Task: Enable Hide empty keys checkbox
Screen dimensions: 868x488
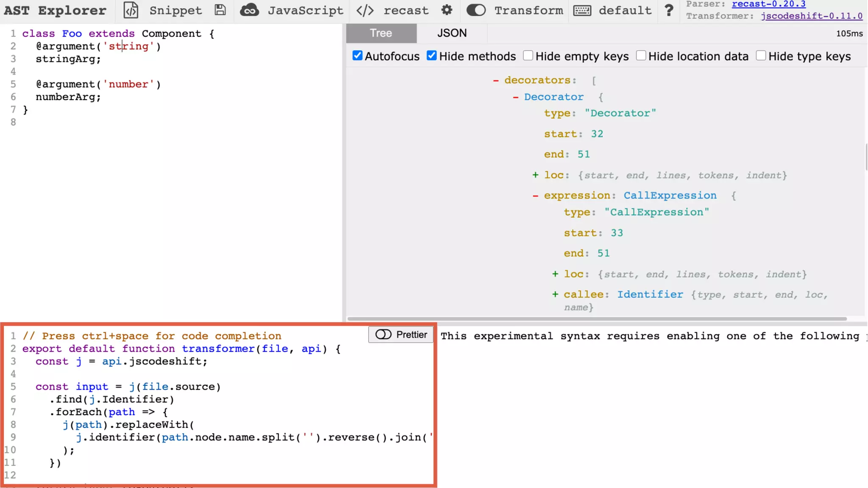Action: 528,55
